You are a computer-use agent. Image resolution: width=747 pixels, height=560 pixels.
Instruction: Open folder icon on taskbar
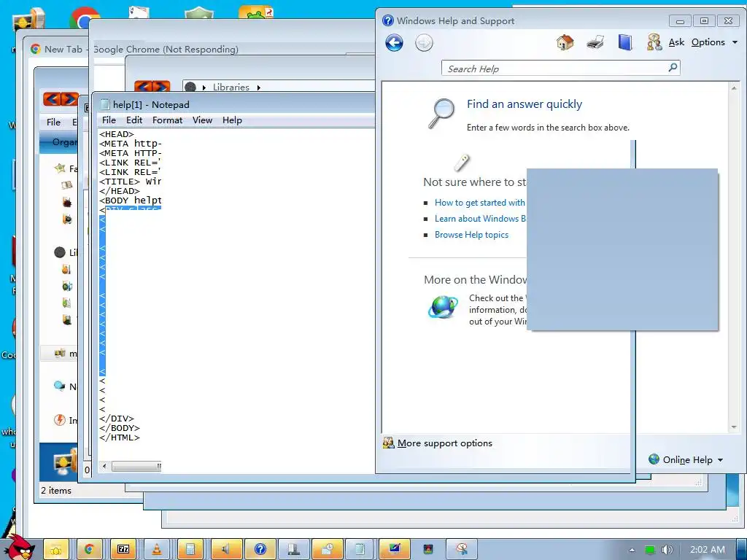pos(56,550)
